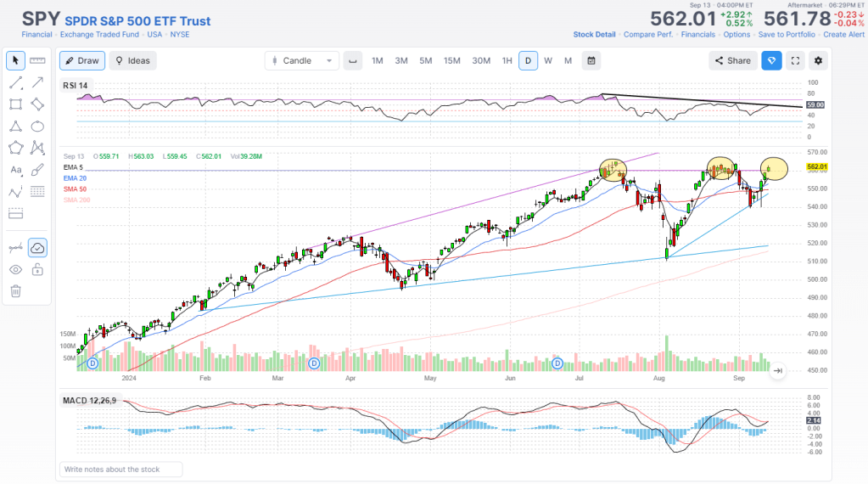This screenshot has width=868, height=484.
Task: Click the notes input field
Action: pyautogui.click(x=121, y=469)
